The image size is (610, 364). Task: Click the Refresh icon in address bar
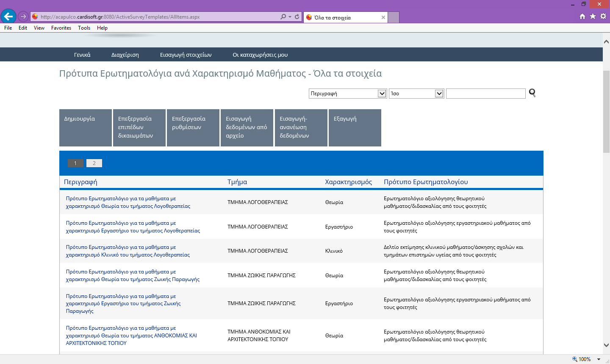tap(297, 17)
